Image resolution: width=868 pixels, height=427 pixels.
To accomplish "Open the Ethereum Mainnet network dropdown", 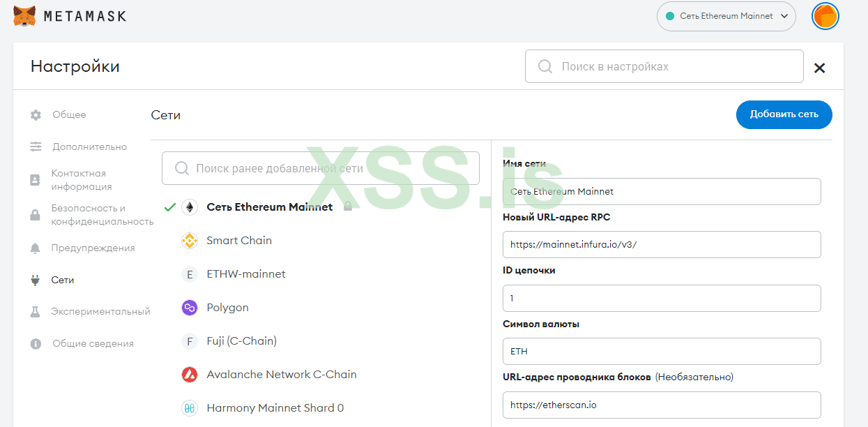I will (x=726, y=16).
